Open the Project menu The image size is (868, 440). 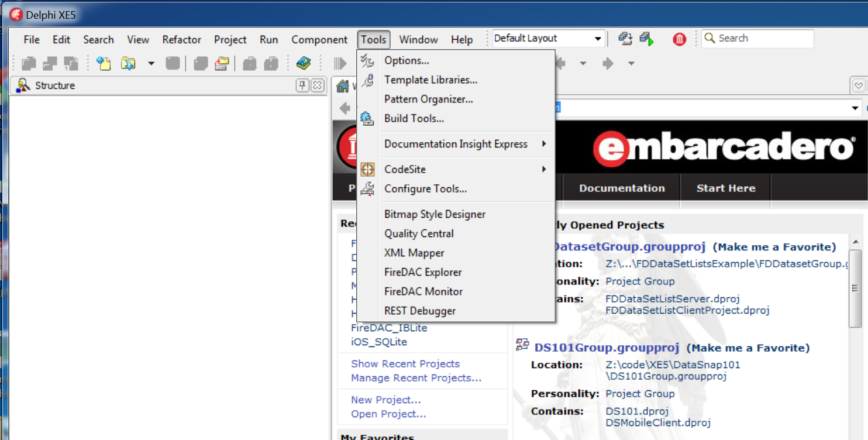230,40
